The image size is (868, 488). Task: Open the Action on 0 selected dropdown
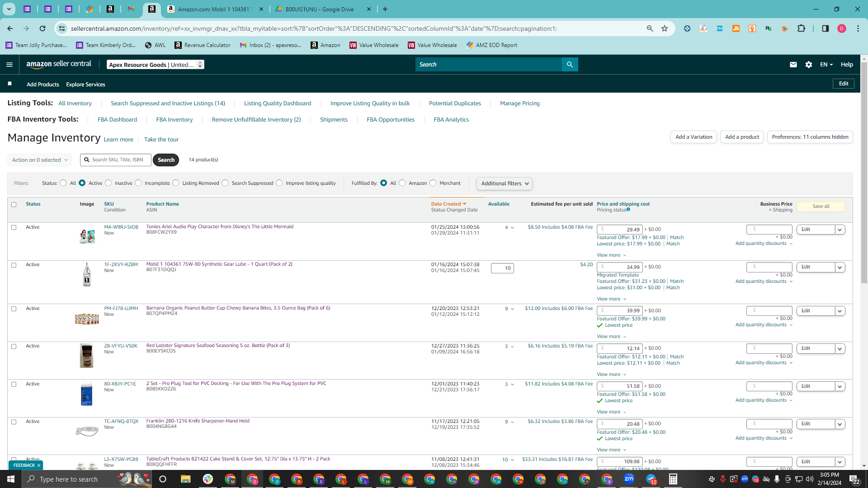coord(39,160)
